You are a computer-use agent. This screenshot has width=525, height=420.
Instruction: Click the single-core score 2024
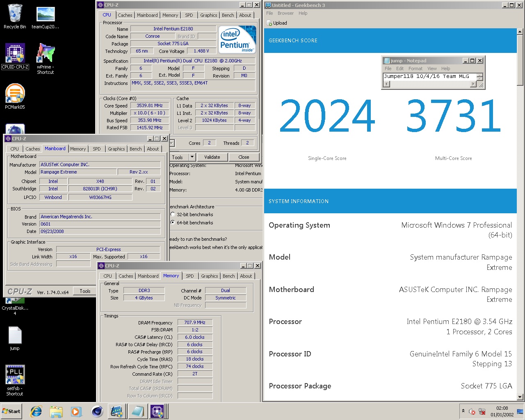[x=327, y=116]
